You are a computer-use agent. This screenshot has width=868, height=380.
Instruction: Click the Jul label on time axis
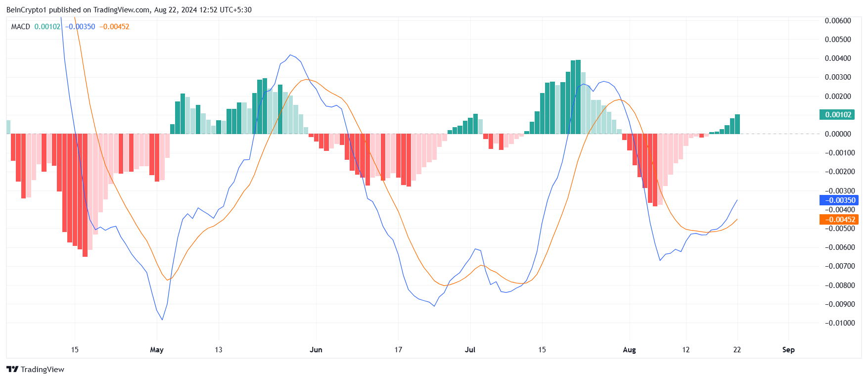tap(470, 350)
